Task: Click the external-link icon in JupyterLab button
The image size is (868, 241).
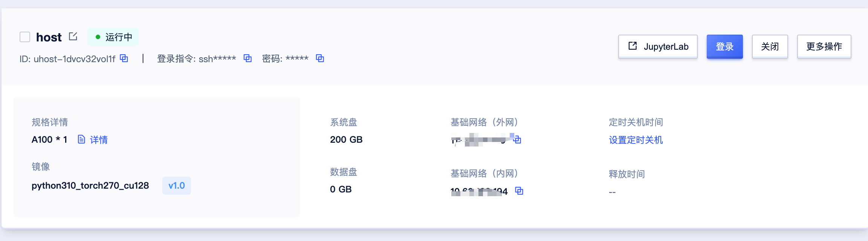Action: tap(633, 46)
